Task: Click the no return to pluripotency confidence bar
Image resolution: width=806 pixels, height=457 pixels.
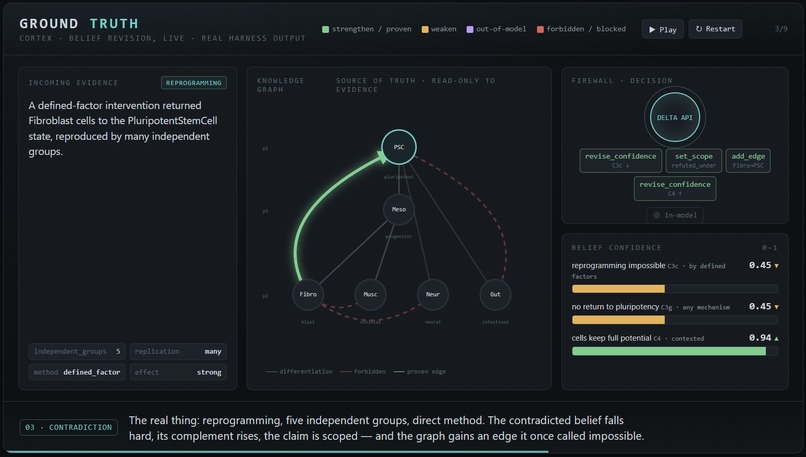Action: click(675, 320)
